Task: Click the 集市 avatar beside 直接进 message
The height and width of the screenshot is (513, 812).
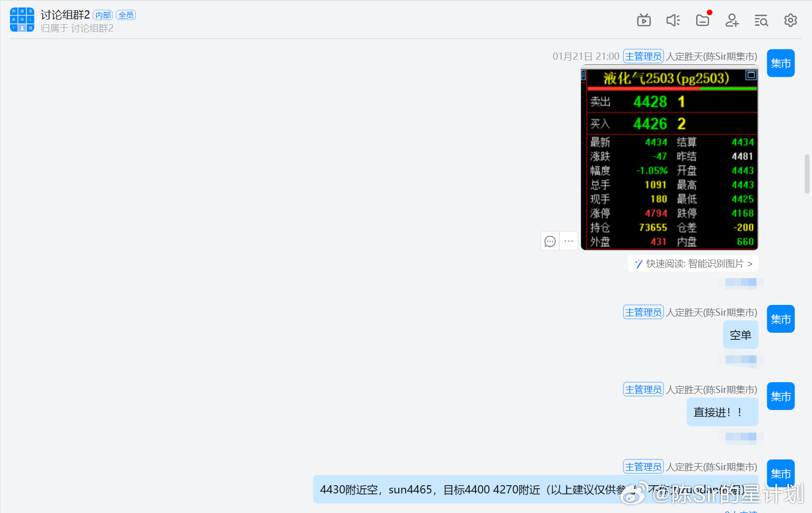Action: [781, 397]
